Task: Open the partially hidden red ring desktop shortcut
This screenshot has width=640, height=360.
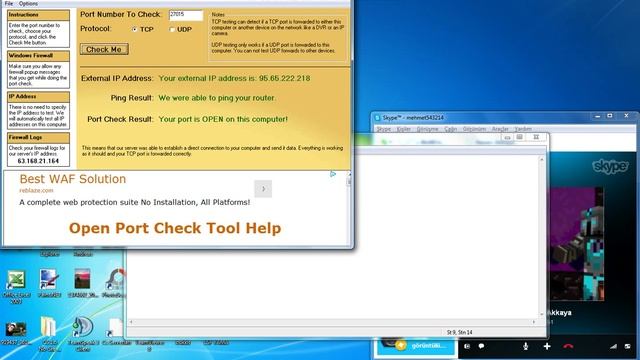Action: point(114,282)
